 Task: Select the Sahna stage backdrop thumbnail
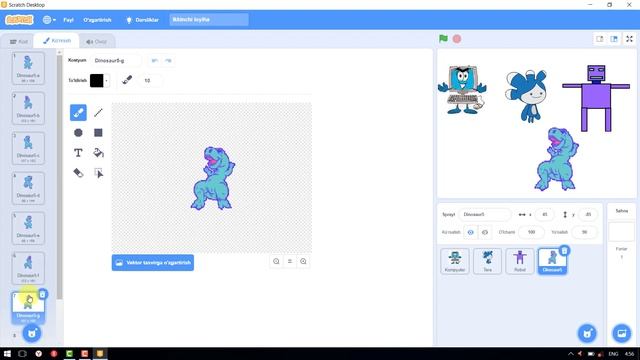622,232
